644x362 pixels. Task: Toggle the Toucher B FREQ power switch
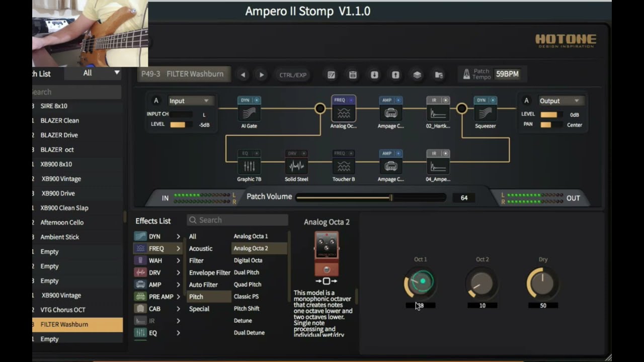point(351,153)
